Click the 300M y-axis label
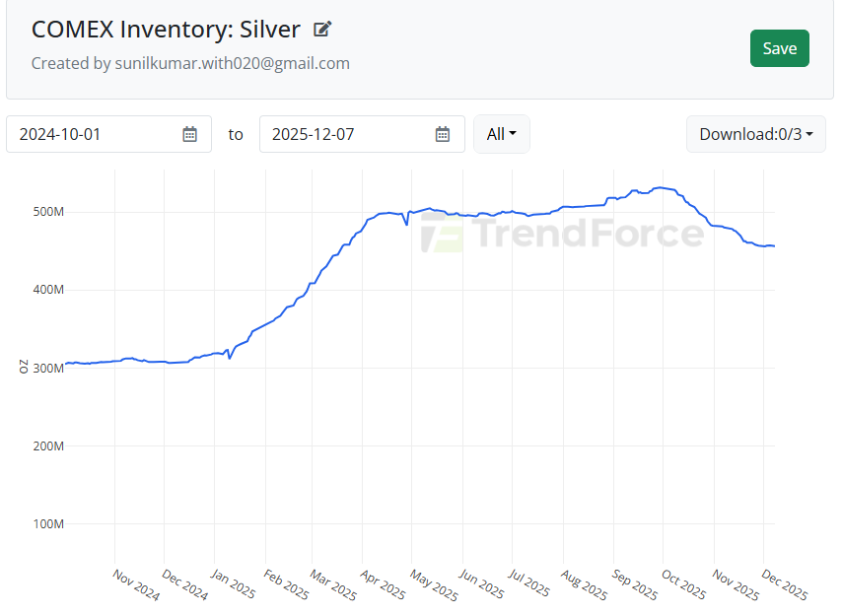The image size is (842, 616). pyautogui.click(x=48, y=368)
